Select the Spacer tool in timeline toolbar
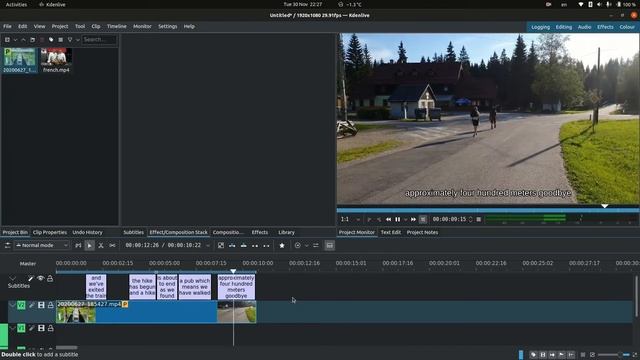640x360 pixels. [x=112, y=245]
